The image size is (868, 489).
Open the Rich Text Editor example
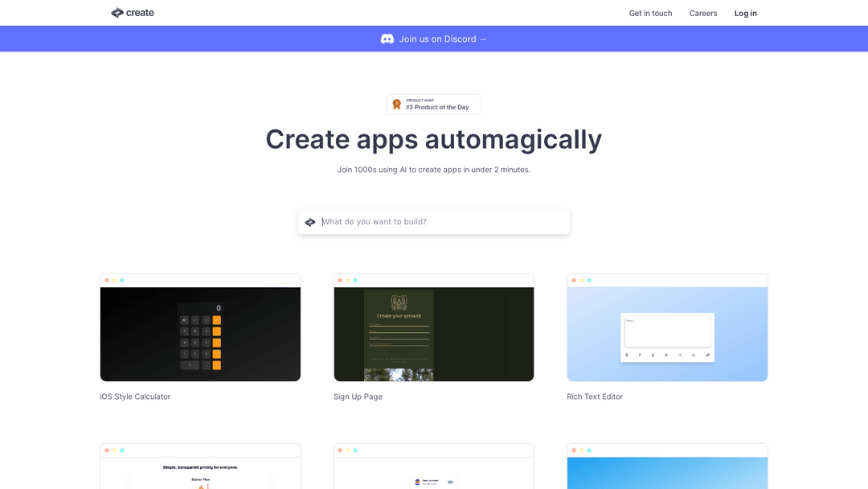click(x=667, y=328)
